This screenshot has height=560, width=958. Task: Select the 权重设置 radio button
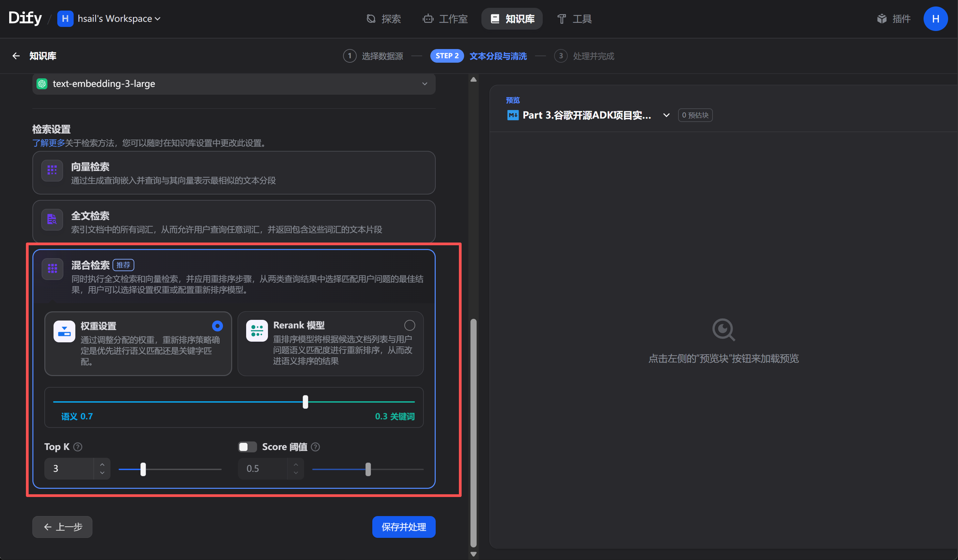(x=218, y=326)
